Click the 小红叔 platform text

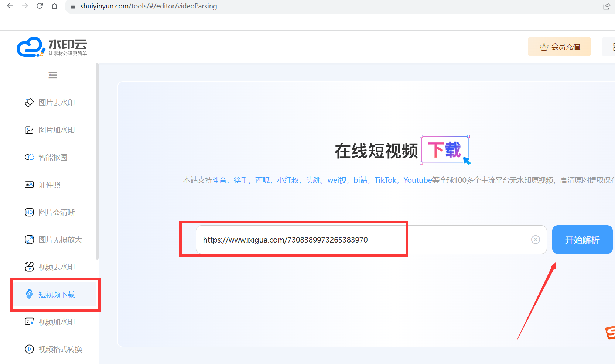[288, 180]
